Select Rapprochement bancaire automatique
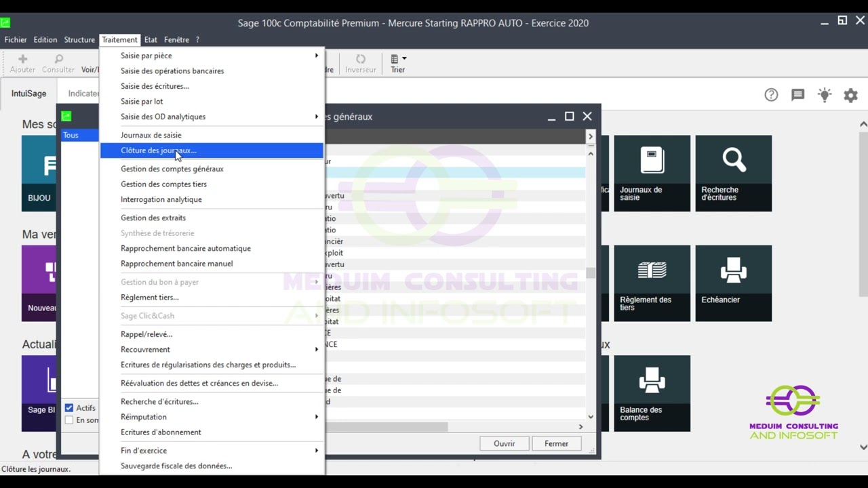 pyautogui.click(x=212, y=248)
